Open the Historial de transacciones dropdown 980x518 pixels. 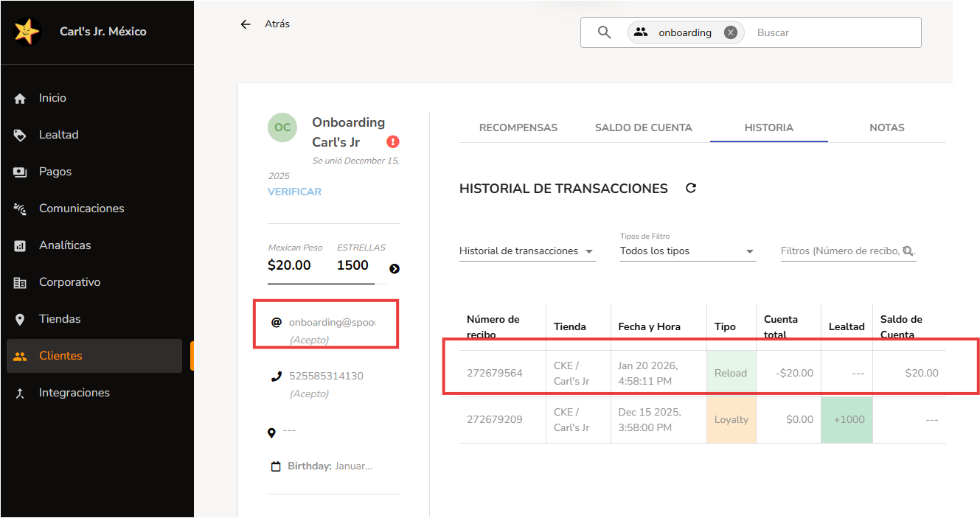(527, 251)
